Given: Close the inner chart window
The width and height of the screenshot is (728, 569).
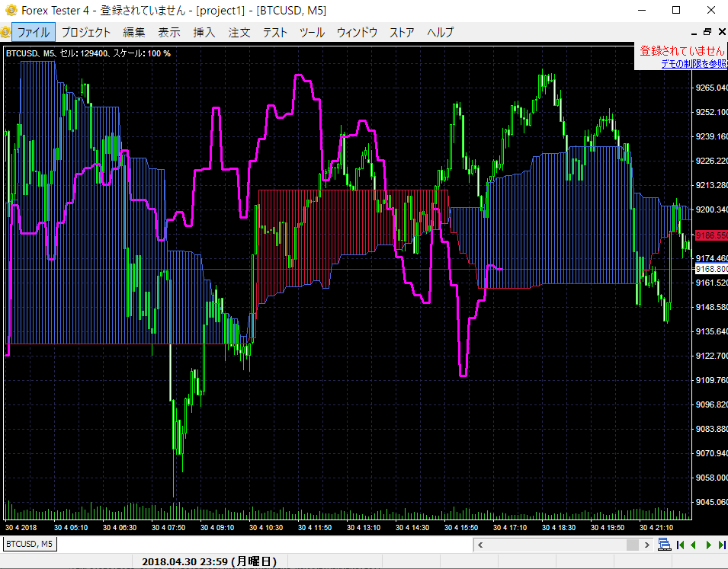Looking at the screenshot, I should click(722, 31).
